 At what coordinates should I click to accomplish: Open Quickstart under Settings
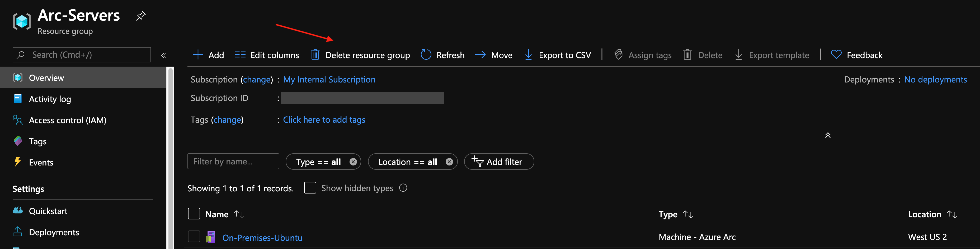click(83, 211)
